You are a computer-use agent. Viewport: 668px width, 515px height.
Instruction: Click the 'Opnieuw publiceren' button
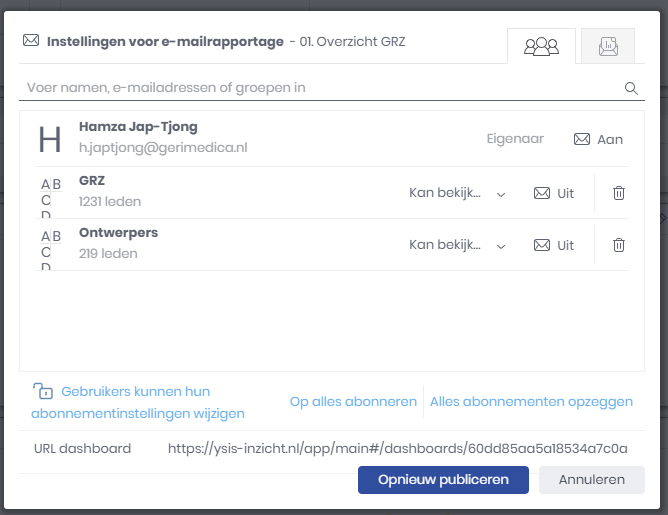coord(443,480)
